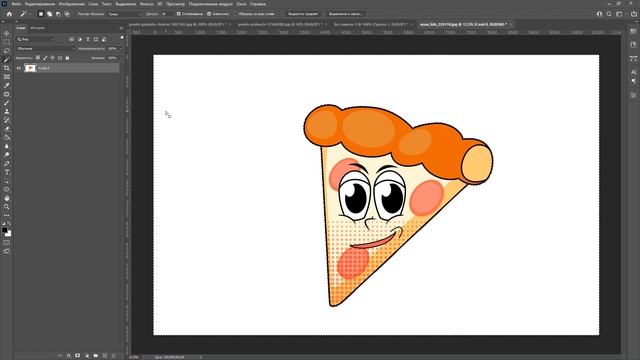The width and height of the screenshot is (640, 360).
Task: Open the Edit Toolbar three-dots button
Action: point(7,215)
